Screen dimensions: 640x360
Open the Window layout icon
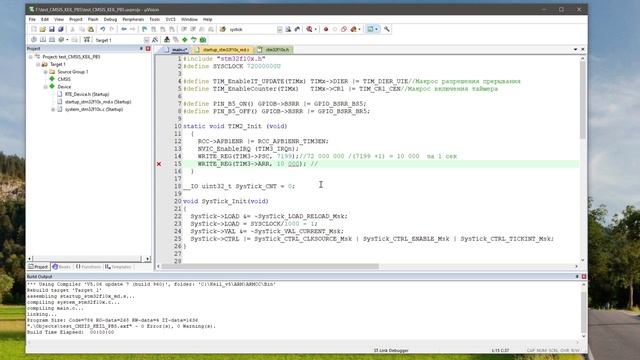pos(371,29)
